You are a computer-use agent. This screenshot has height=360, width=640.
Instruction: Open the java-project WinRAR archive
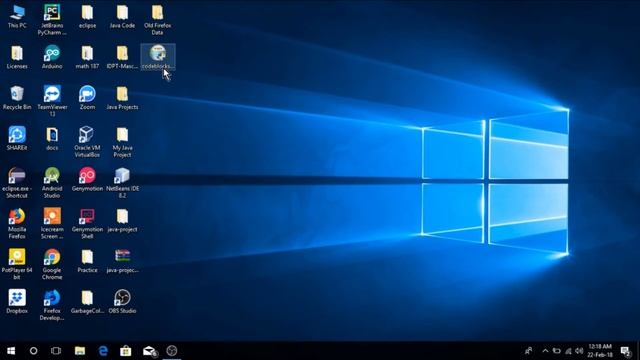coord(122,262)
